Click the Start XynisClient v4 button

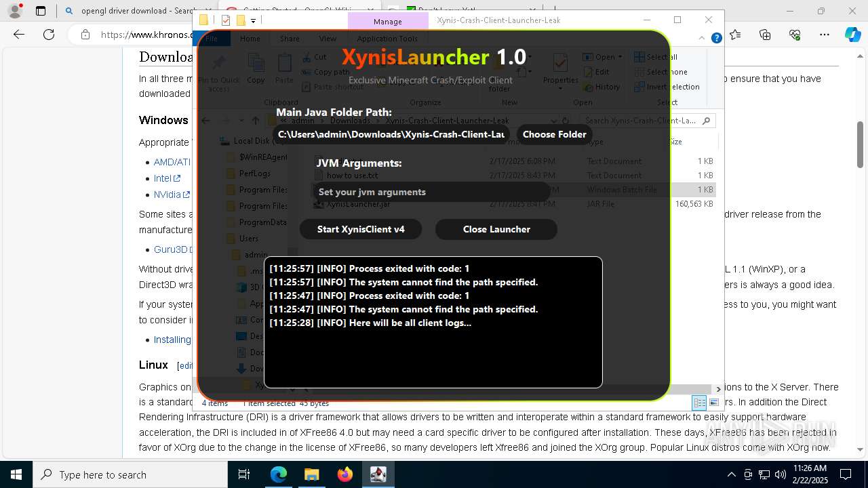point(361,229)
